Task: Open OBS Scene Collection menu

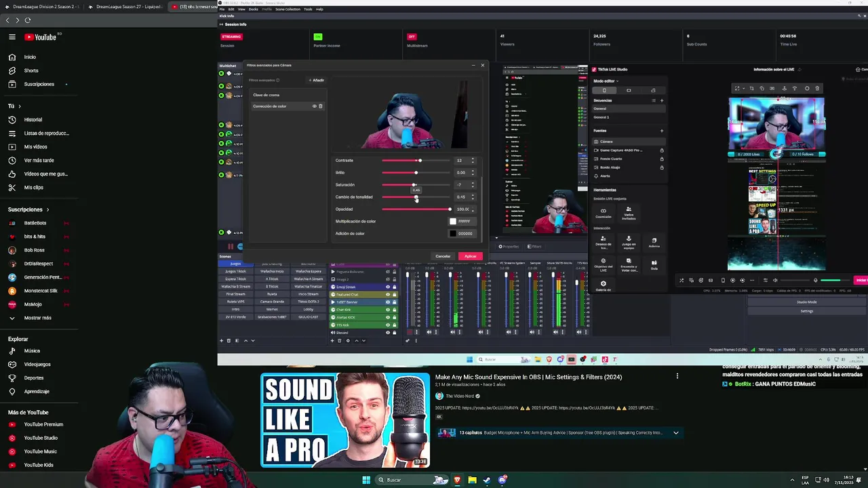Action: tap(288, 9)
